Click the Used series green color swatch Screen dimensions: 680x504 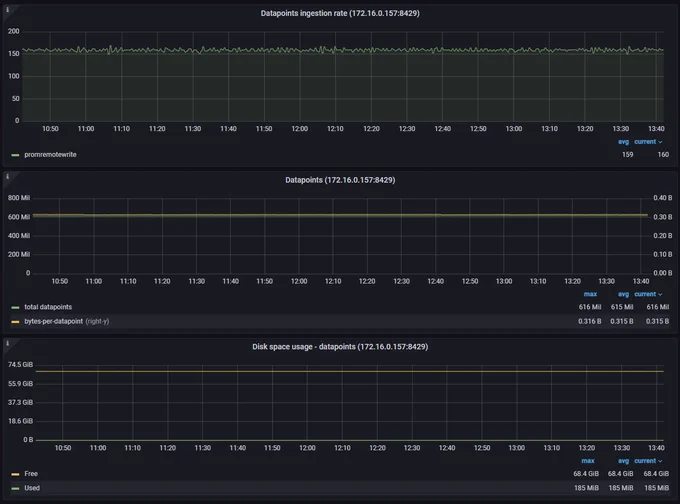coord(15,488)
